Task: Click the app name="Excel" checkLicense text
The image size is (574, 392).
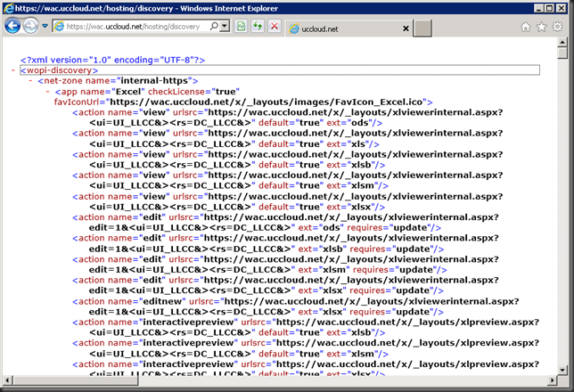Action: coord(147,91)
